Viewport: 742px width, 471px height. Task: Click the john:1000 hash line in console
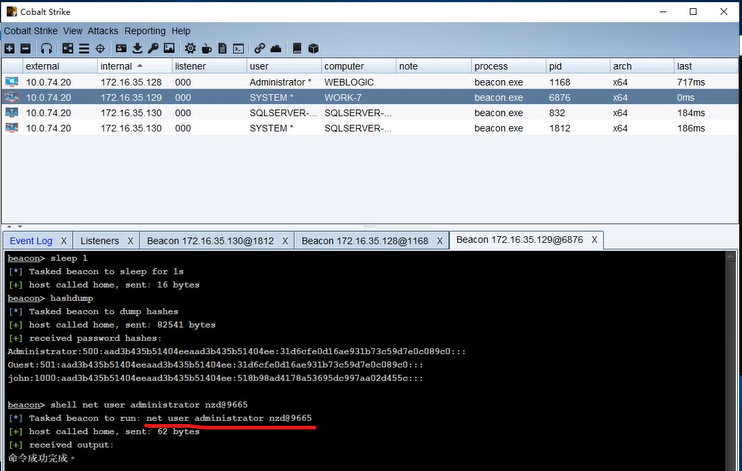pyautogui.click(x=215, y=378)
